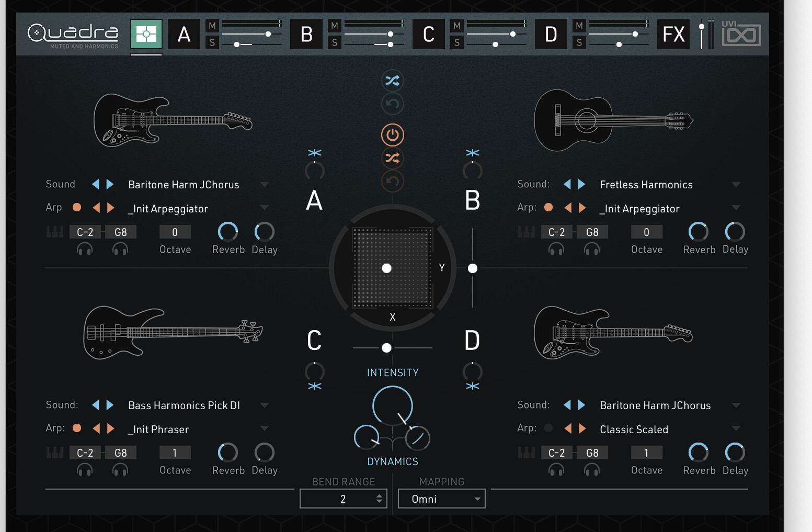Image resolution: width=812 pixels, height=532 pixels.
Task: Click the center XY pad
Action: [x=393, y=268]
